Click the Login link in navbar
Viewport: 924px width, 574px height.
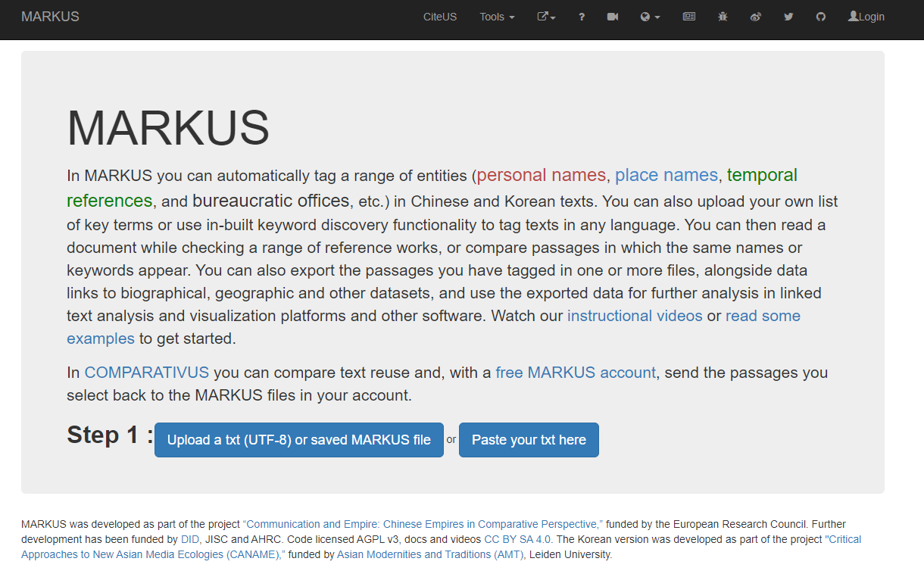click(x=866, y=17)
